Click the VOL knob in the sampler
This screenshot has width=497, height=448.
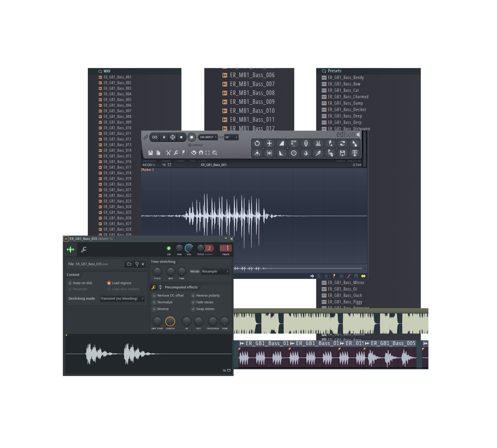[x=189, y=248]
